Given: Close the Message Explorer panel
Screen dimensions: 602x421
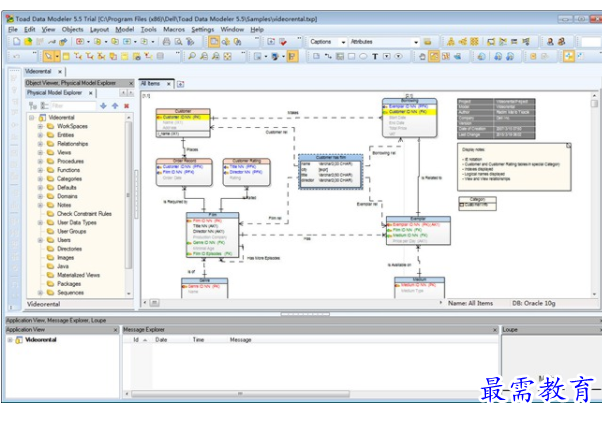Looking at the screenshot, I should (495, 330).
